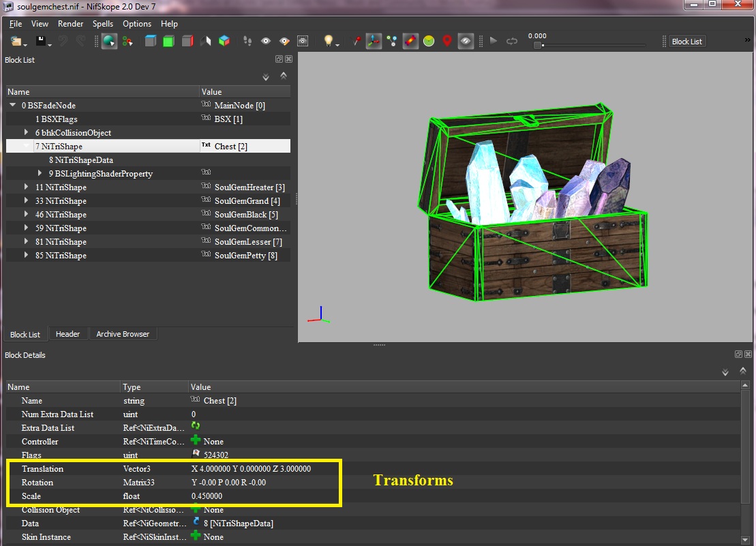Click the Translation value in Block Details
The width and height of the screenshot is (756, 546).
pos(251,468)
